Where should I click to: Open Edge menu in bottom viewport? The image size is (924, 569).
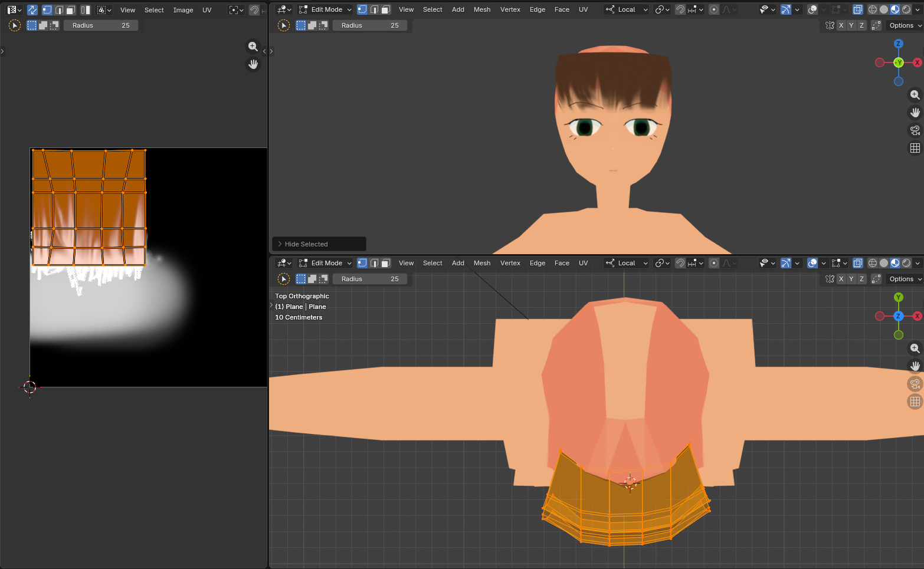coord(538,263)
